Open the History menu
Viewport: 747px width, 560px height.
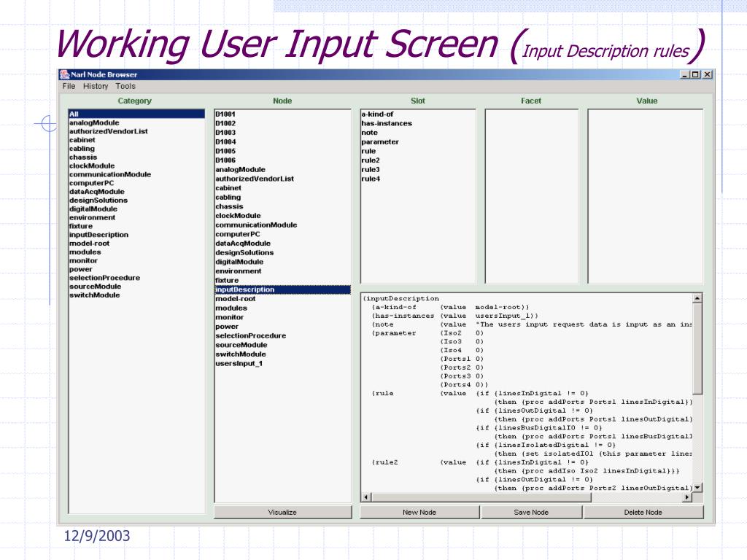[x=96, y=86]
